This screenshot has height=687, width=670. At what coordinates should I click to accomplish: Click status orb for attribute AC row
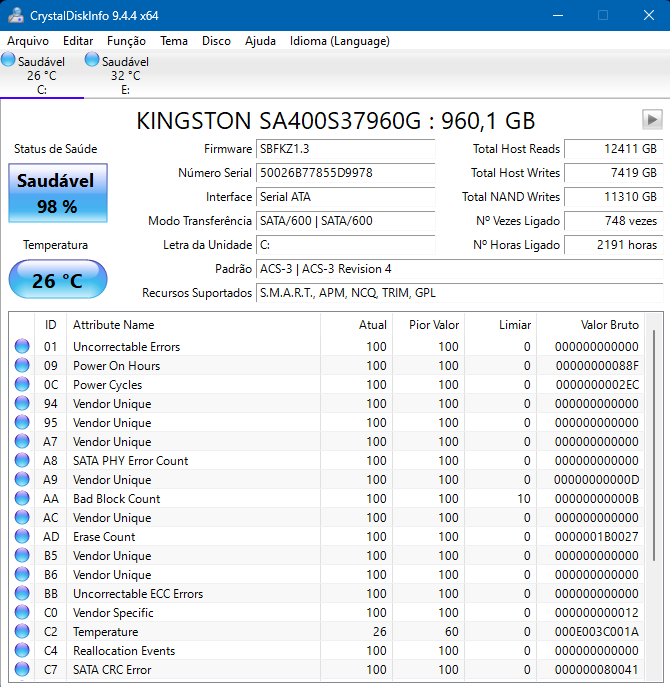pyautogui.click(x=22, y=517)
